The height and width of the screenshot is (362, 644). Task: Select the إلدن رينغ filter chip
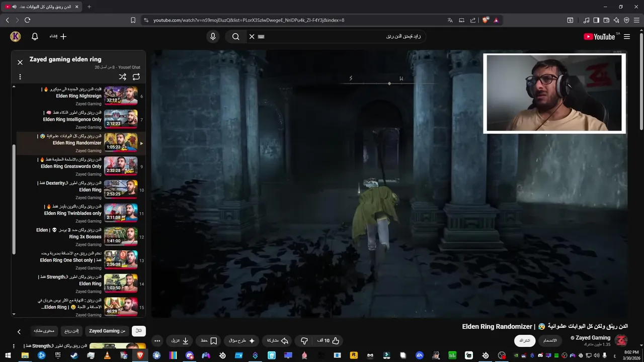(x=71, y=331)
